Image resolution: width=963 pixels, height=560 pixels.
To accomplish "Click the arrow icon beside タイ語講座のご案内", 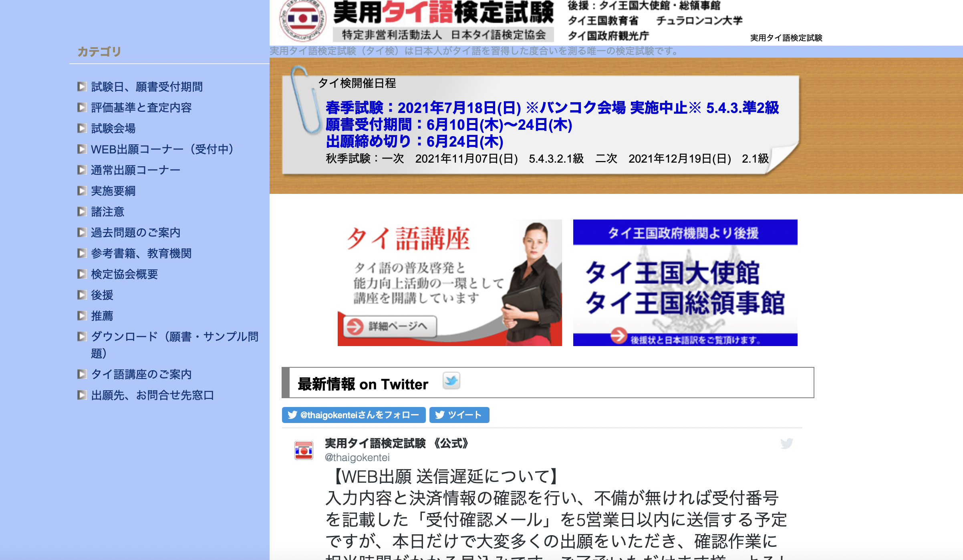I will (82, 374).
